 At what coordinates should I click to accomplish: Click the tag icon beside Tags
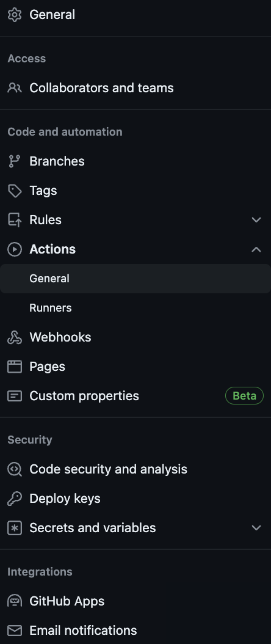click(x=15, y=191)
